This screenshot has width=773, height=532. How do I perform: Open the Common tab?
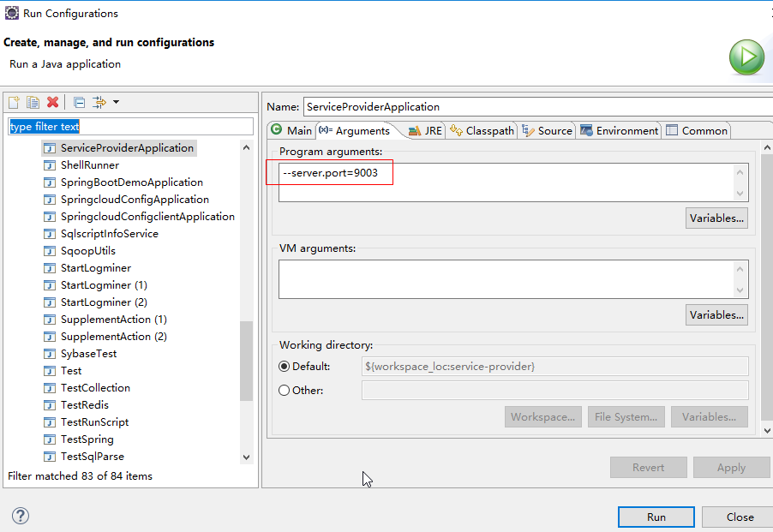pyautogui.click(x=697, y=130)
